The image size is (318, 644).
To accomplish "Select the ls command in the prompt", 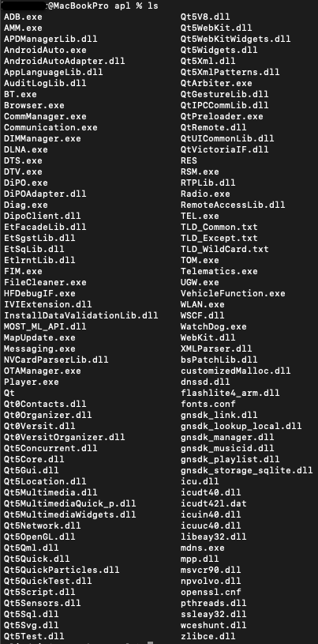I will (152, 6).
